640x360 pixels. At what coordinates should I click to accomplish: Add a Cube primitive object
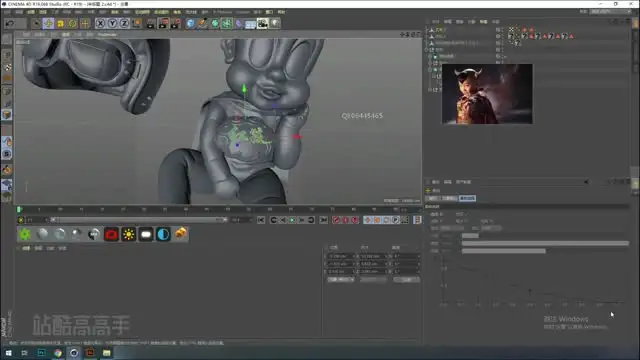191,24
